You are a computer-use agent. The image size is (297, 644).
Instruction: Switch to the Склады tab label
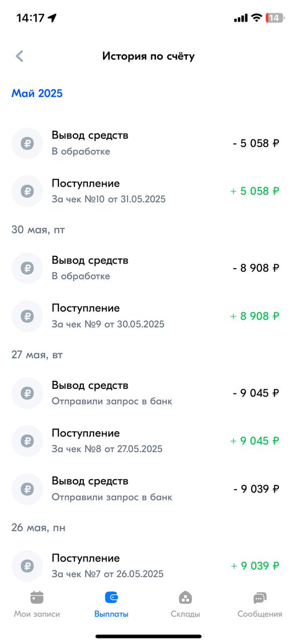pyautogui.click(x=185, y=614)
